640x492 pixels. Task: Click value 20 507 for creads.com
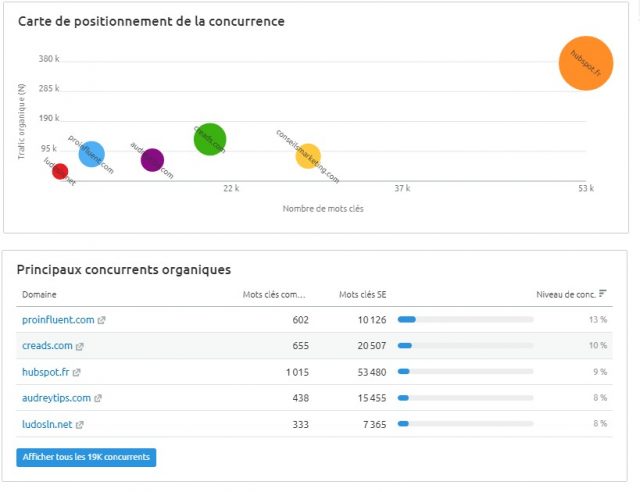[372, 346]
